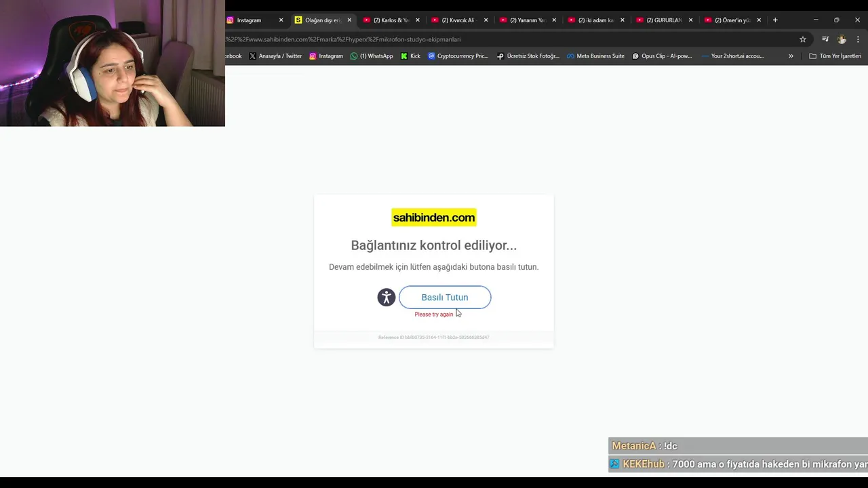The height and width of the screenshot is (488, 868).
Task: Close the Olağan dışı erişim tab
Action: (x=349, y=20)
